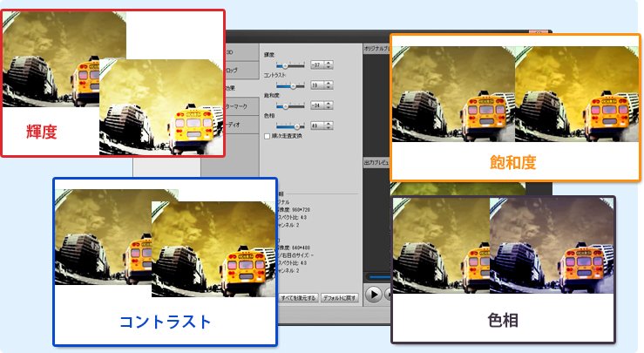The width and height of the screenshot is (644, 353).
Task: Increase saturation with the up stepper arrow
Action: (x=329, y=103)
